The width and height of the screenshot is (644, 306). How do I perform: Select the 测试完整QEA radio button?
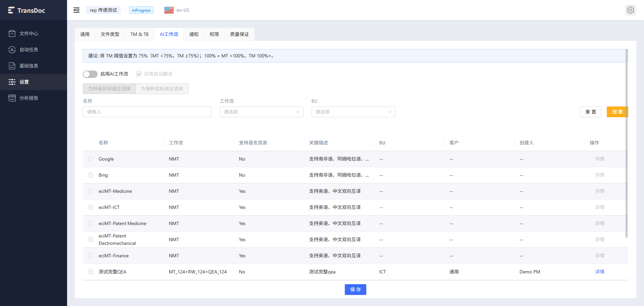click(x=91, y=272)
